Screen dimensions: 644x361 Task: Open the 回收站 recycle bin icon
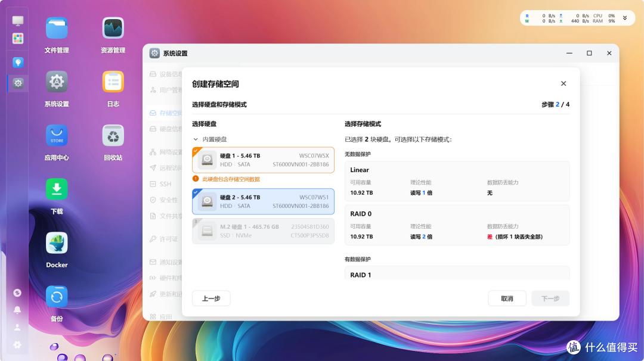(113, 136)
